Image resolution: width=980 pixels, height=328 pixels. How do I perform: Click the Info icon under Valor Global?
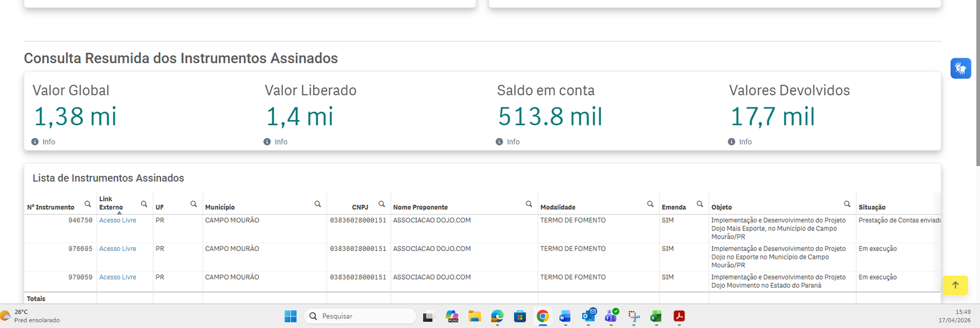coord(36,142)
